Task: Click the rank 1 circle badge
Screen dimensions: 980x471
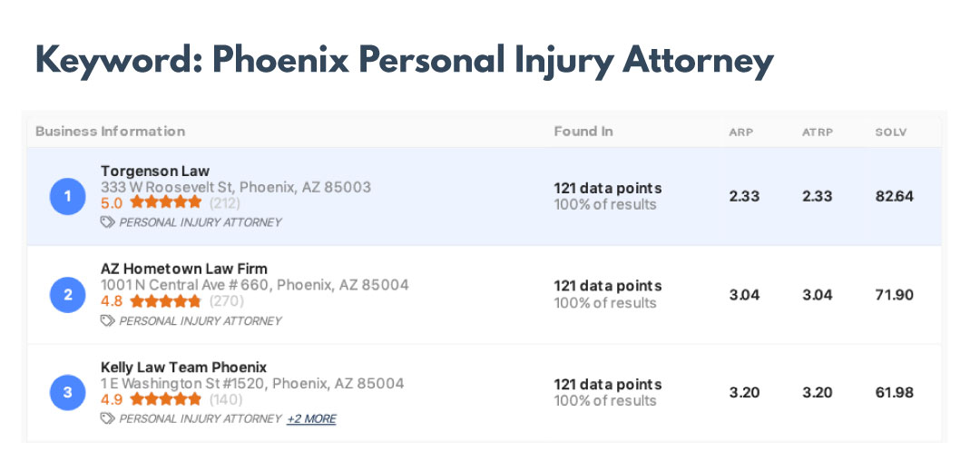Action: [x=67, y=196]
